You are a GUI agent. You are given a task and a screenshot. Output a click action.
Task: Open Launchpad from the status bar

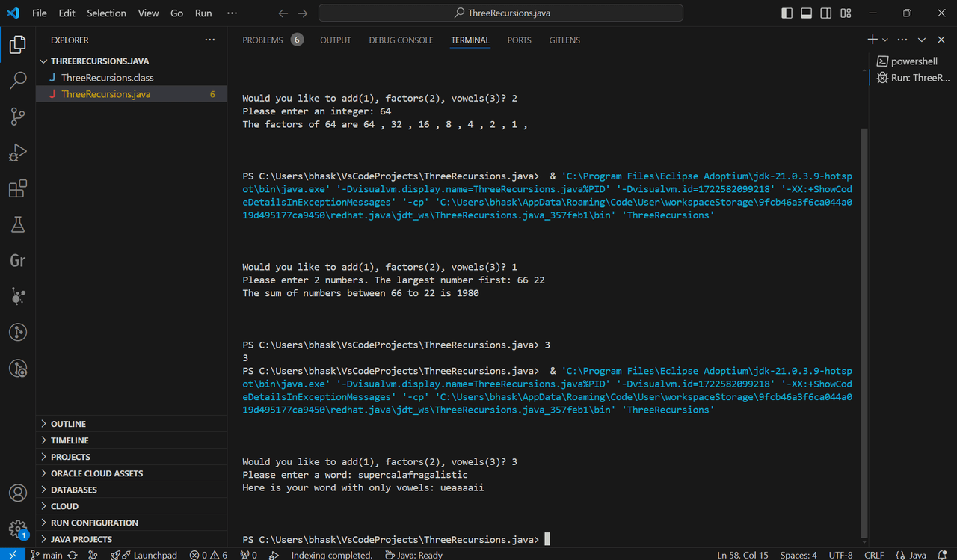pyautogui.click(x=144, y=555)
